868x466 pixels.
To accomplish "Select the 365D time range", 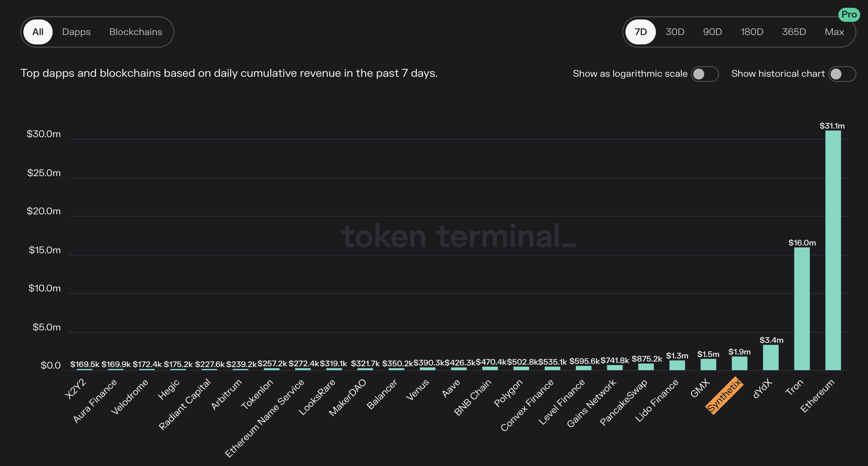I will point(794,32).
